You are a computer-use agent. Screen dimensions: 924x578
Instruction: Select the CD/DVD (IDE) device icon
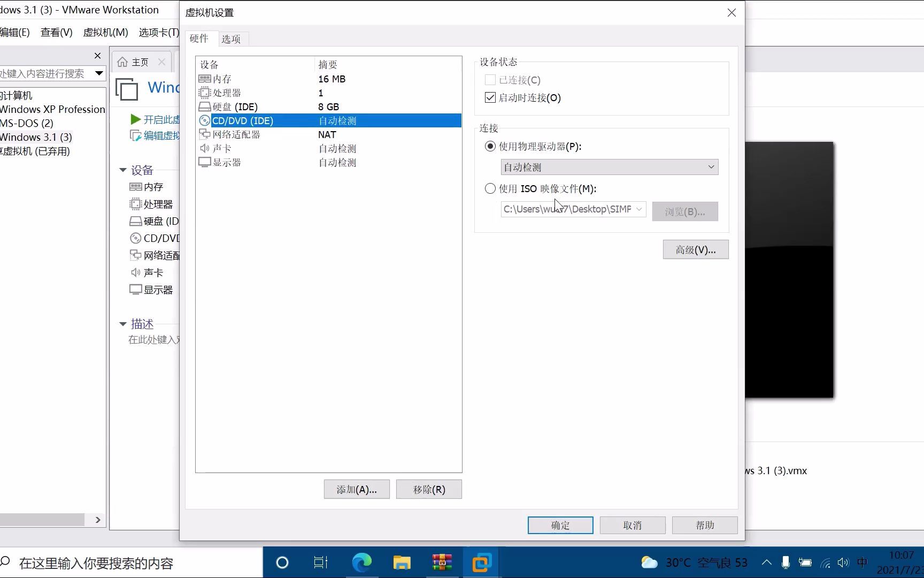tap(205, 120)
